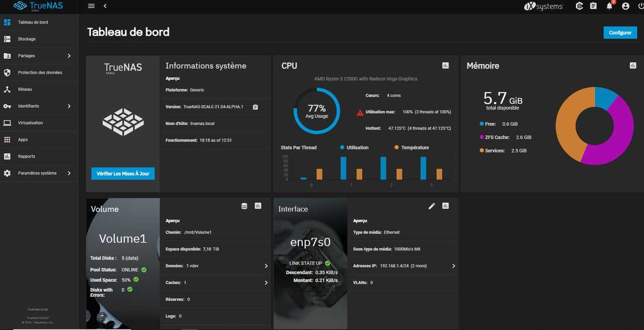Open Volume reports chart icon
Viewport: 644px width, 330px height.
coord(258,206)
